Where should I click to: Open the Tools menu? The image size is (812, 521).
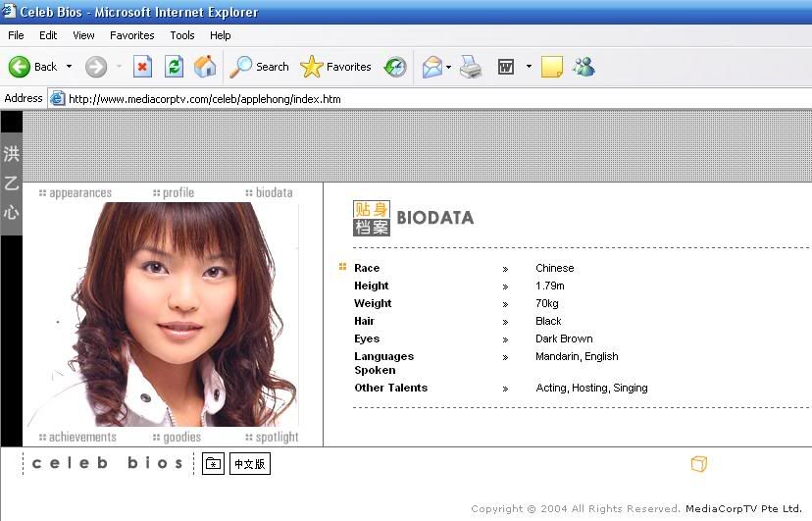coord(182,35)
